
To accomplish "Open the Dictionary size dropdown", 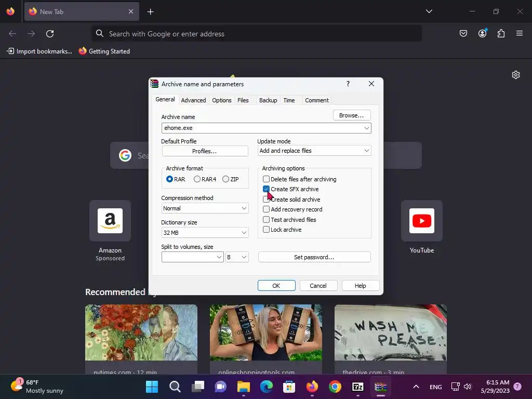I will pos(205,233).
